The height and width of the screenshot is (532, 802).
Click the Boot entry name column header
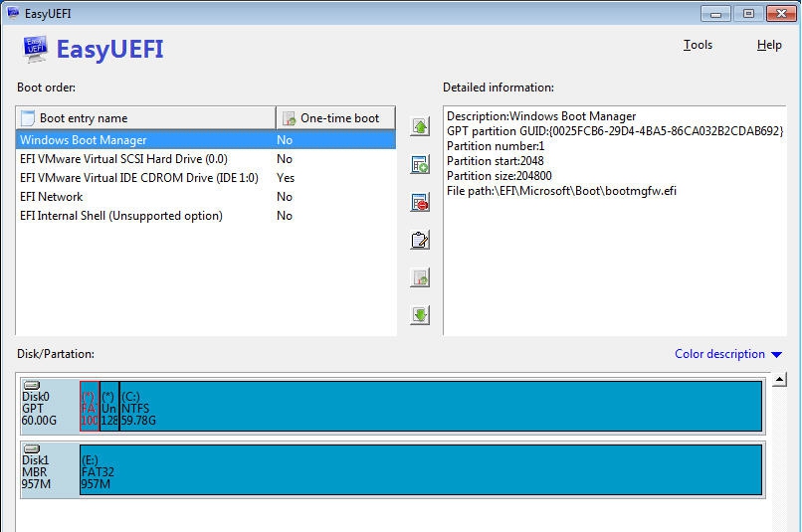click(x=145, y=118)
